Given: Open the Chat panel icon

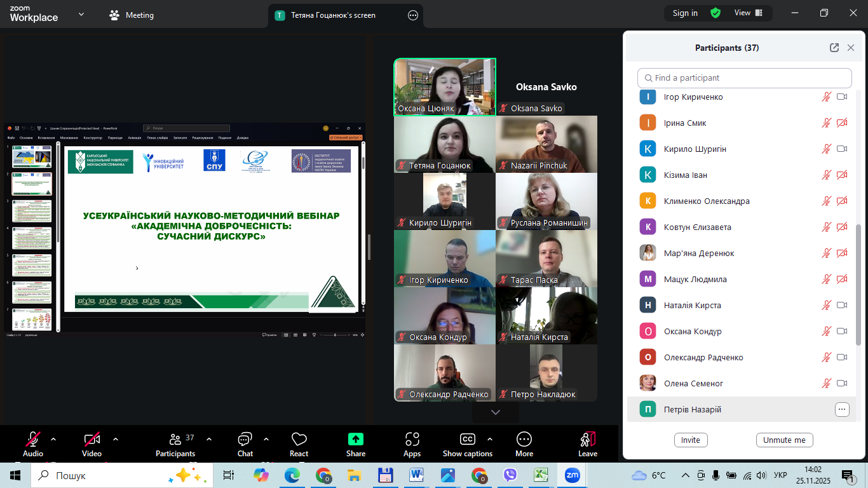Looking at the screenshot, I should point(245,440).
